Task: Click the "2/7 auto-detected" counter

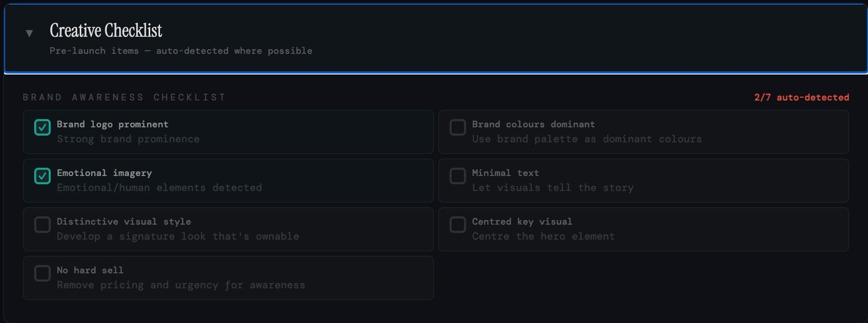Action: (x=801, y=97)
